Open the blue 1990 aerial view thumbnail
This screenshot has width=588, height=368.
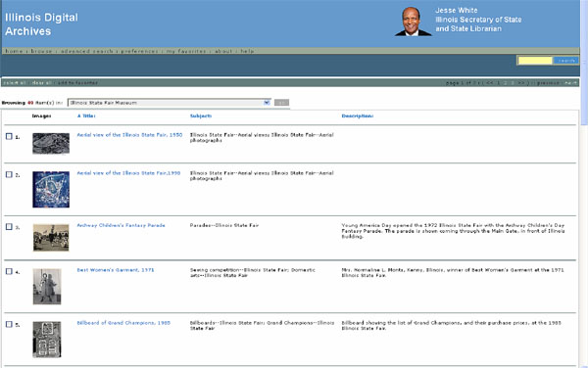[x=51, y=190]
